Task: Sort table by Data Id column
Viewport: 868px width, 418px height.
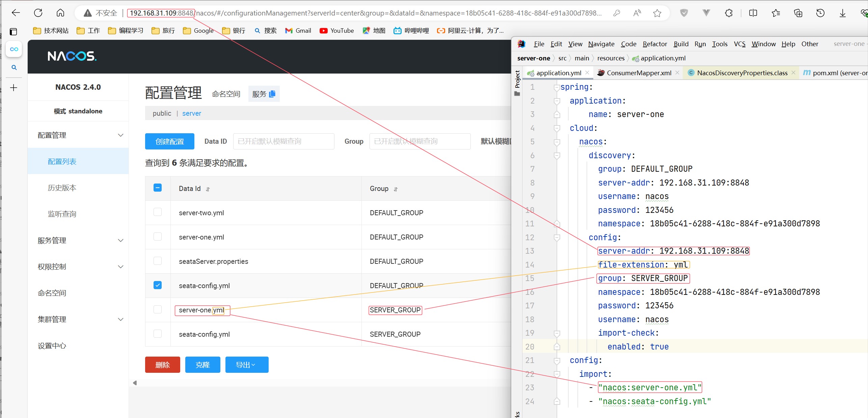Action: point(208,189)
